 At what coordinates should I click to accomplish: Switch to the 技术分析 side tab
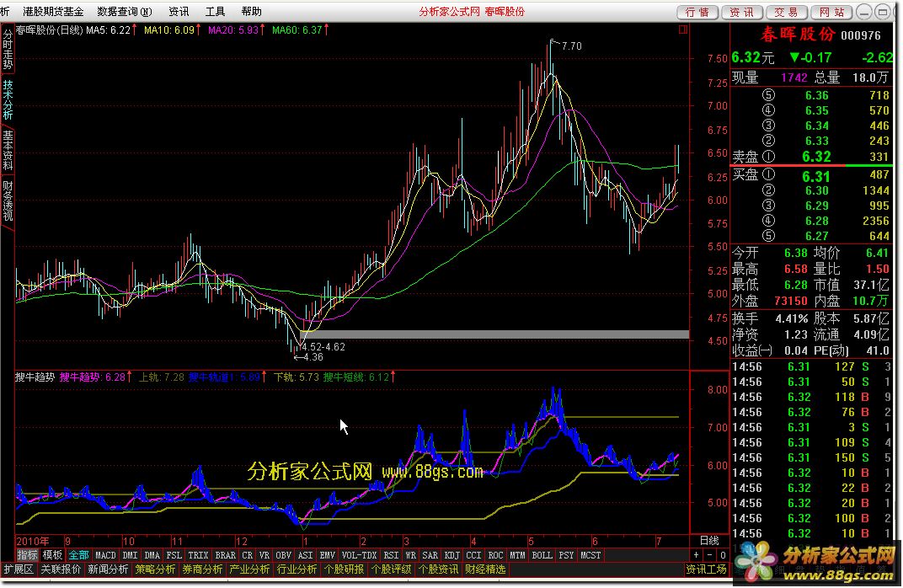tap(8, 99)
